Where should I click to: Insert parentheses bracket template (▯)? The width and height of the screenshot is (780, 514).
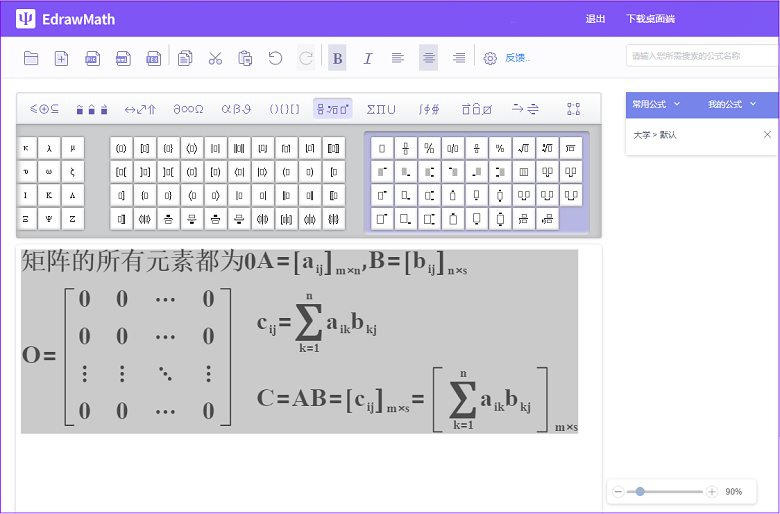coord(121,148)
